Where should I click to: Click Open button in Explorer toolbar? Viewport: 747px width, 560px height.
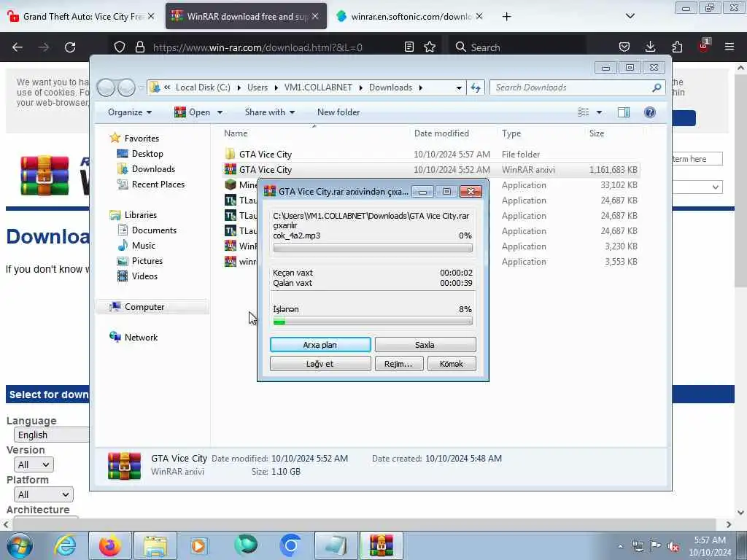point(193,112)
